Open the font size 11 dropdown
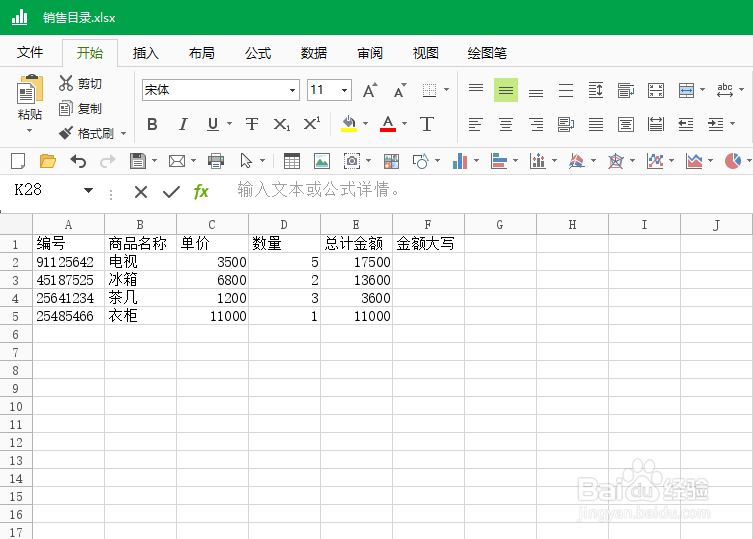Image resolution: width=753 pixels, height=539 pixels. [344, 90]
